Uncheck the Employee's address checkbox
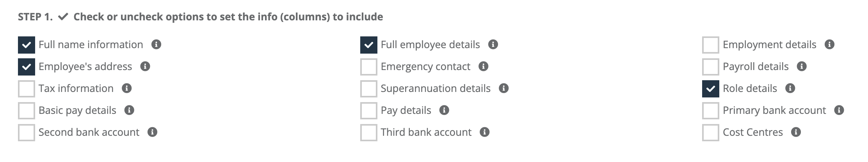This screenshot has height=162, width=868. 27,67
